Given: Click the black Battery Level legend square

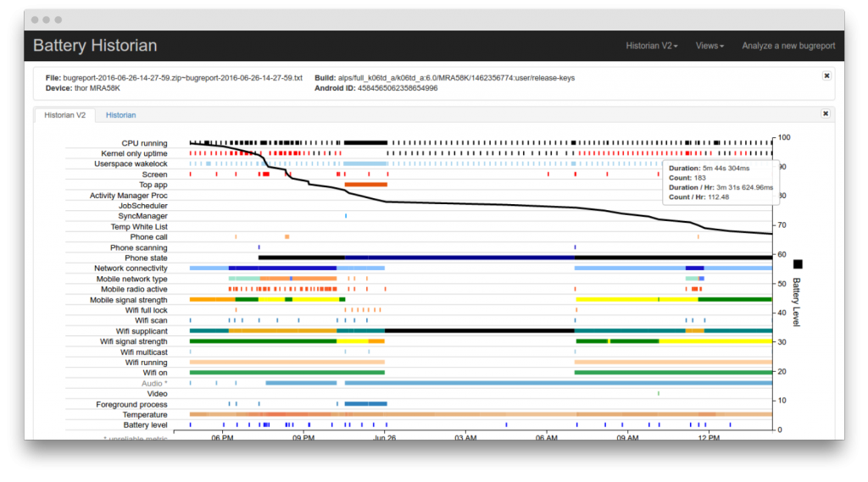Looking at the screenshot, I should pyautogui.click(x=797, y=264).
